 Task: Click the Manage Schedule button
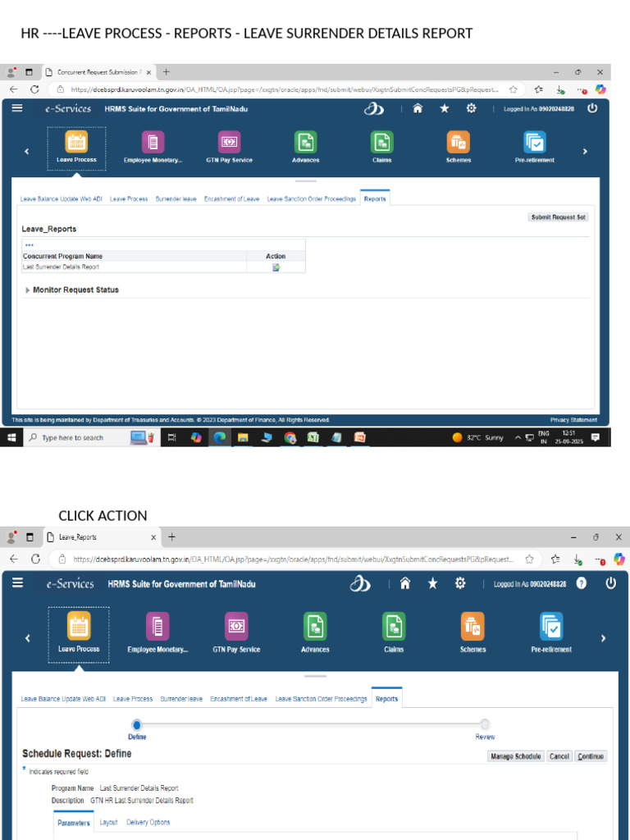(x=515, y=756)
